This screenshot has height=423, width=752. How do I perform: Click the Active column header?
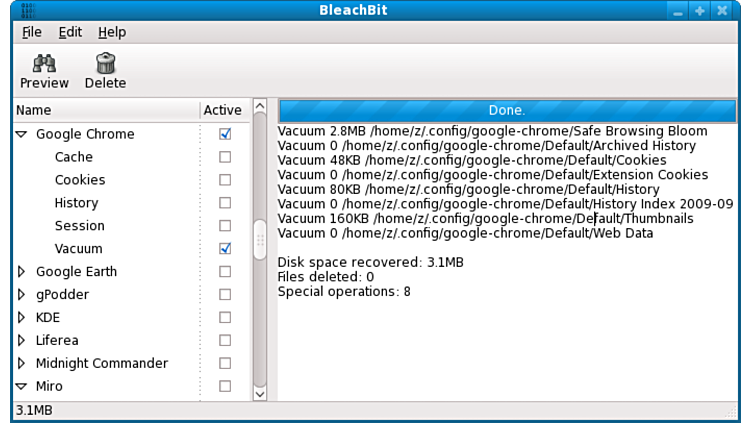223,110
